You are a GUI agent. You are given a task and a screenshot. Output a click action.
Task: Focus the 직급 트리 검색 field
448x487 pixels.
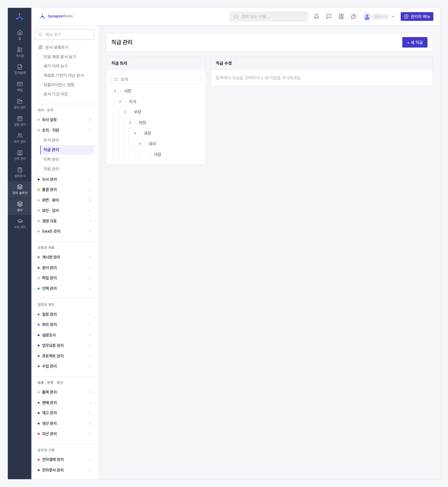pyautogui.click(x=156, y=79)
